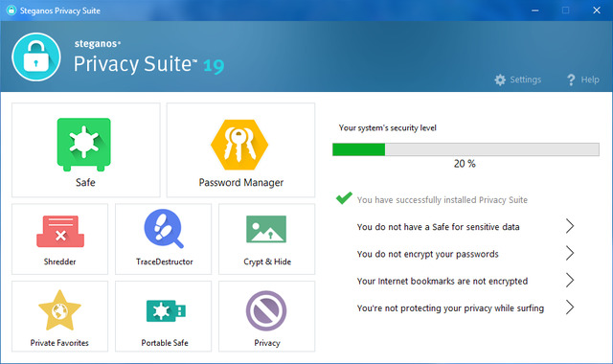Viewport: 613px width, 364px height.
Task: Click 'You have successfully installed Privacy Suite'
Action: tap(443, 200)
